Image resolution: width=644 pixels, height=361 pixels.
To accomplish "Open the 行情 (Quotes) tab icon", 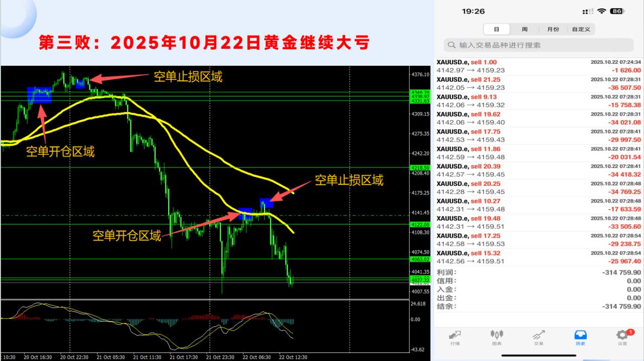I will (454, 335).
